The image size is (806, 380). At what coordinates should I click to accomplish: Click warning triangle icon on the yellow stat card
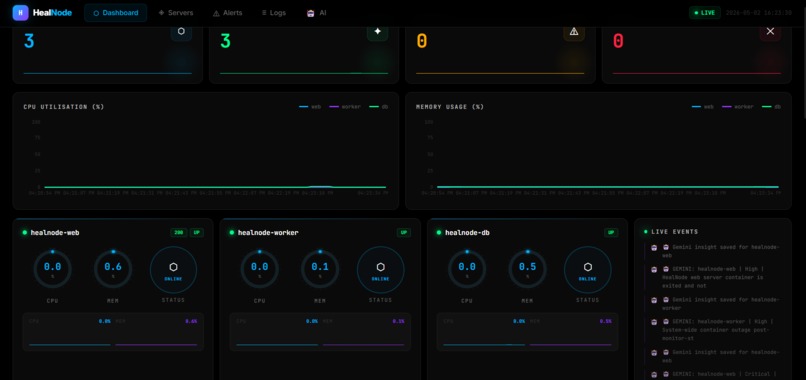tap(574, 31)
